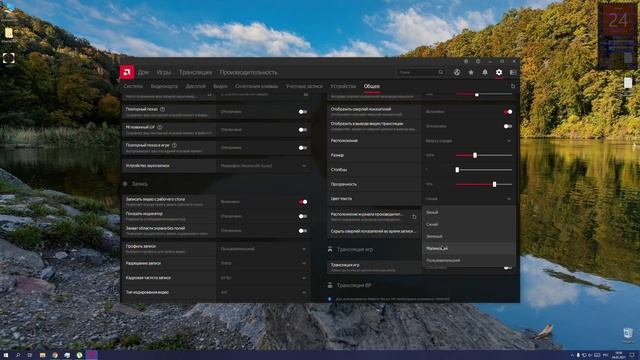Select Синий in color list
The height and width of the screenshot is (360, 640).
coord(469,224)
